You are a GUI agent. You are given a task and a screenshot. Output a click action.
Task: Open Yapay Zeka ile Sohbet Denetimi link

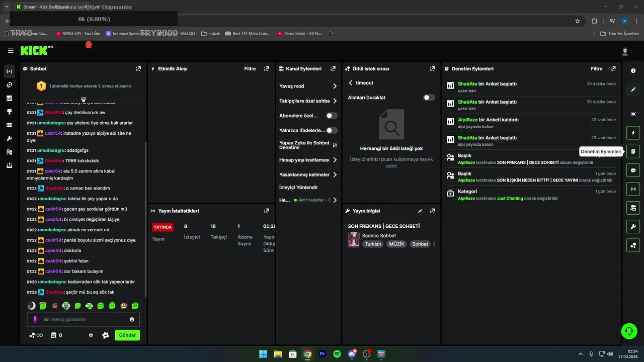[x=308, y=145]
